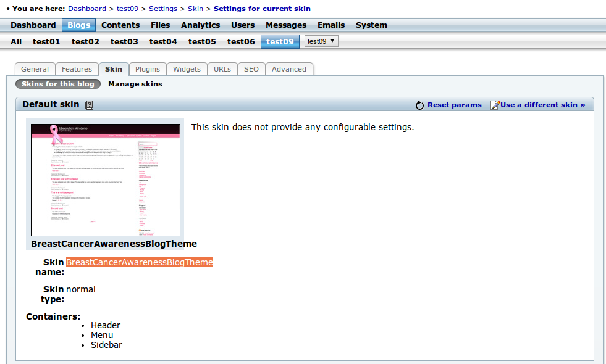Image resolution: width=606 pixels, height=364 pixels.
Task: Open the General settings tab
Action: [35, 69]
